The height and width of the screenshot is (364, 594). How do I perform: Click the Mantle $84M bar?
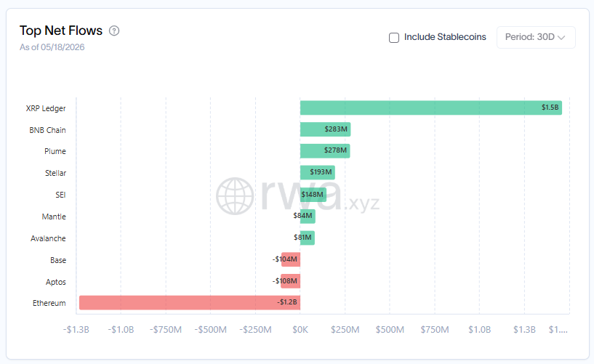[308, 216]
